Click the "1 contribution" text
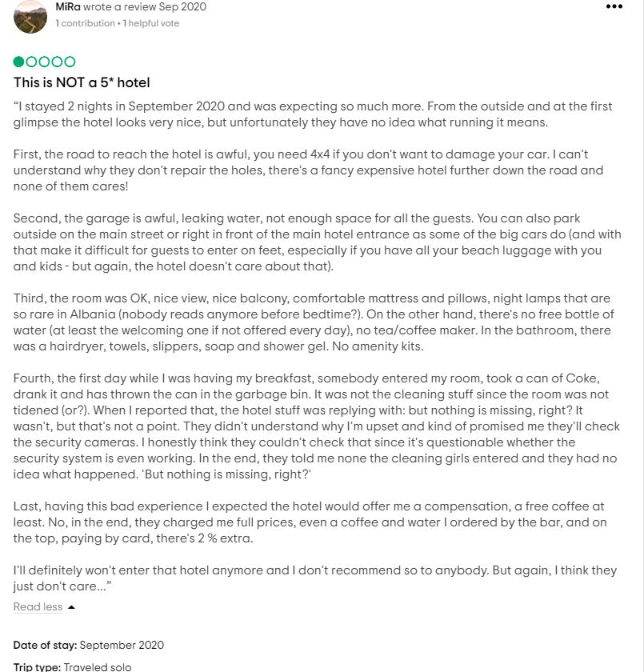This screenshot has width=644, height=672. [x=86, y=23]
